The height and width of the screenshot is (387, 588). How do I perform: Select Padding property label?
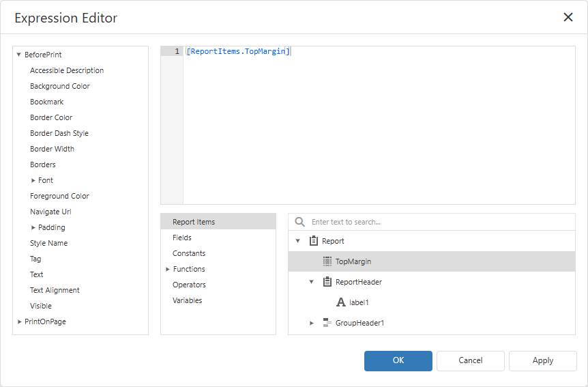[x=51, y=227]
